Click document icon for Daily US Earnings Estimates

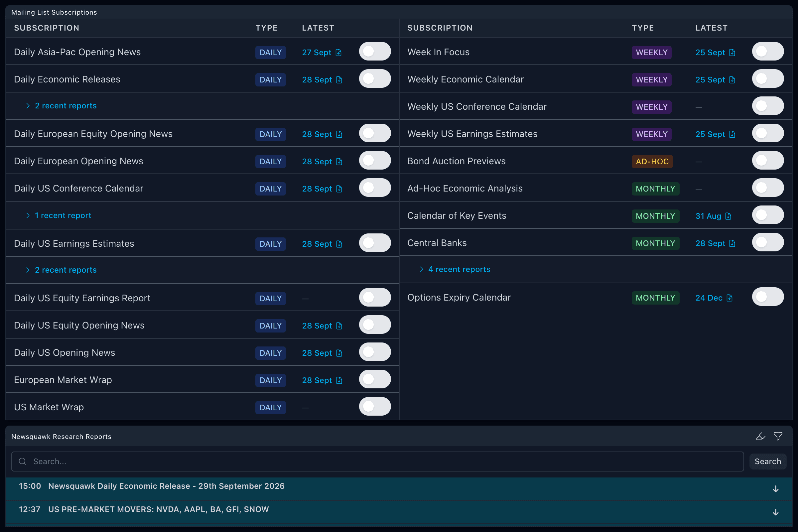[x=339, y=244]
